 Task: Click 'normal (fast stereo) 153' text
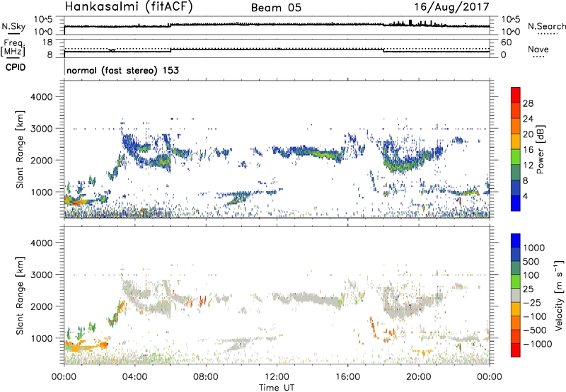pyautogui.click(x=122, y=70)
